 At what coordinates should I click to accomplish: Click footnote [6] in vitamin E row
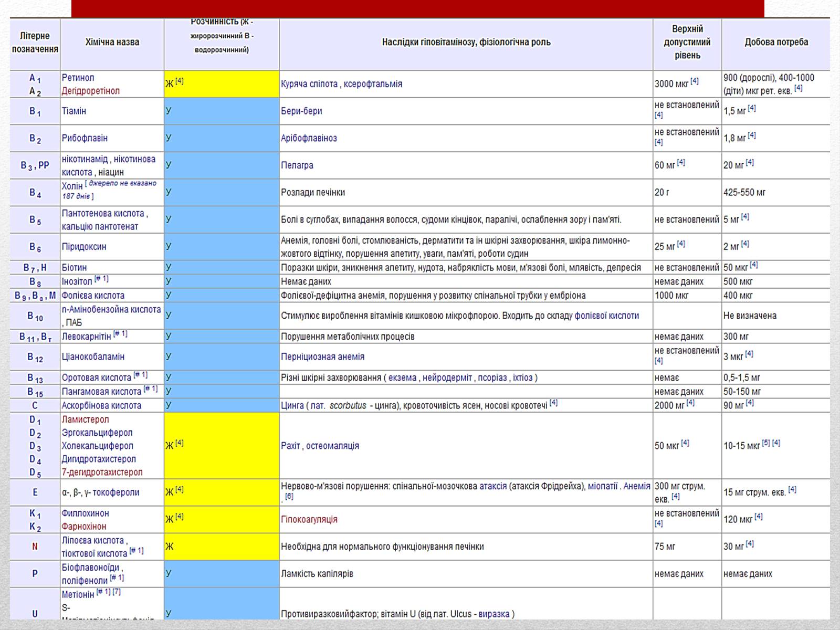[289, 497]
